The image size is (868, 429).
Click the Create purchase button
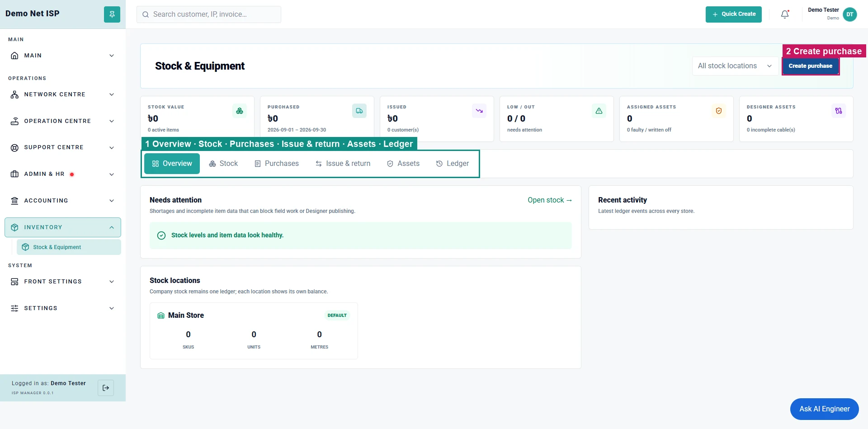pyautogui.click(x=811, y=66)
